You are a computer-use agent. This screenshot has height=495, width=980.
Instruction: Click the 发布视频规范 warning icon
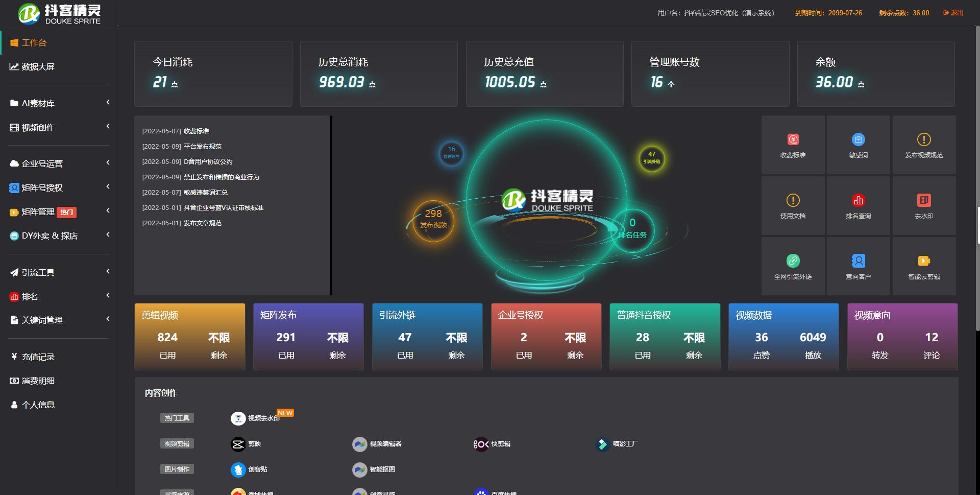click(923, 140)
